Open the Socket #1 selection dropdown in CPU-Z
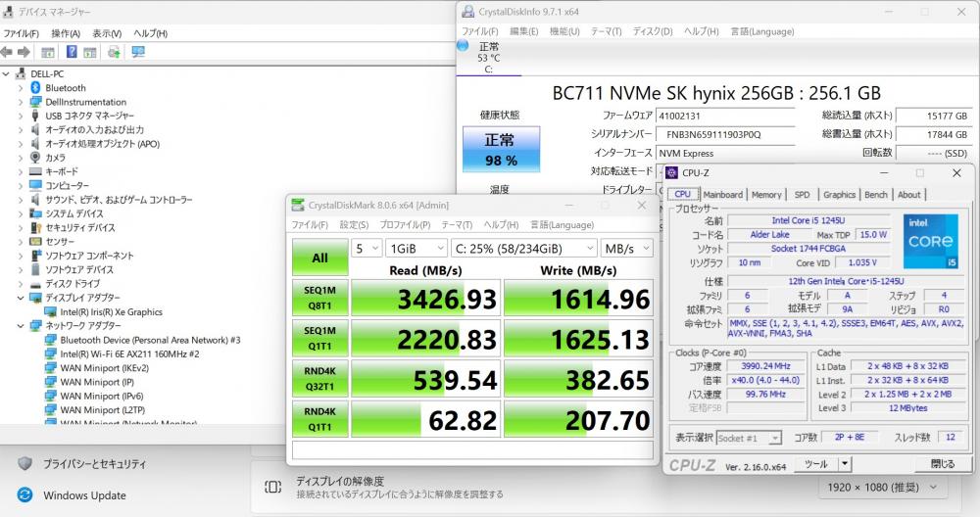 749,439
